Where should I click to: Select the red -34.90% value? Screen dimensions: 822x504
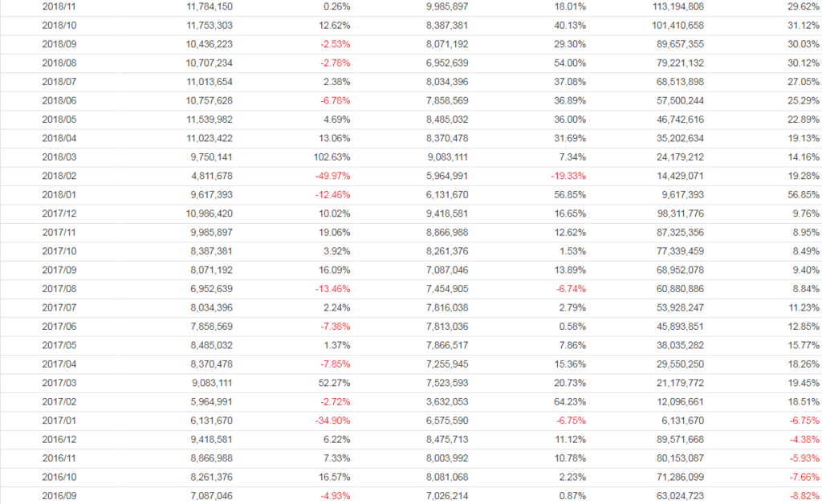(332, 420)
